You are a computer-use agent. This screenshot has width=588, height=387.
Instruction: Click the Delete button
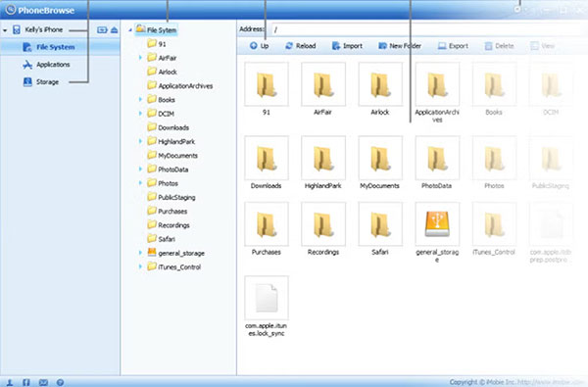pos(499,46)
